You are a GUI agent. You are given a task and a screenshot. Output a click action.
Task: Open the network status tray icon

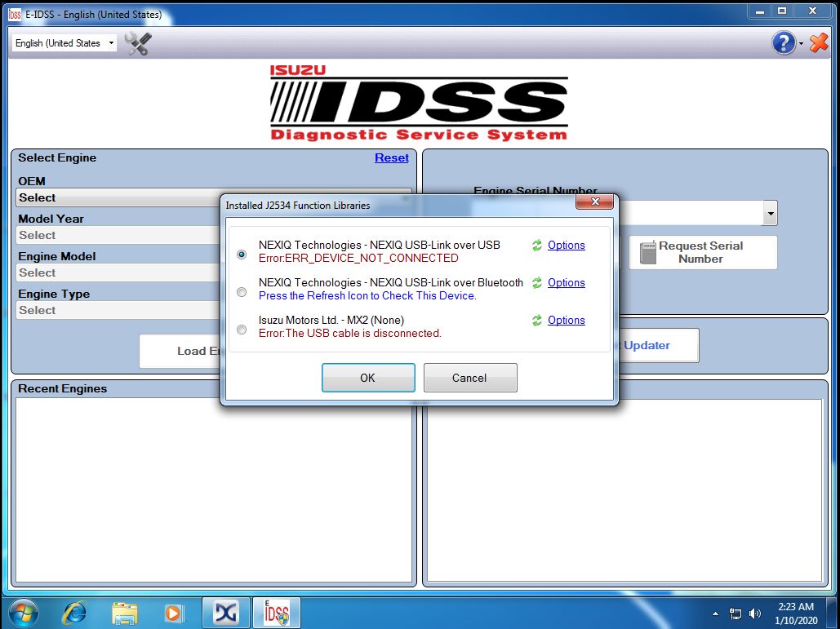736,613
